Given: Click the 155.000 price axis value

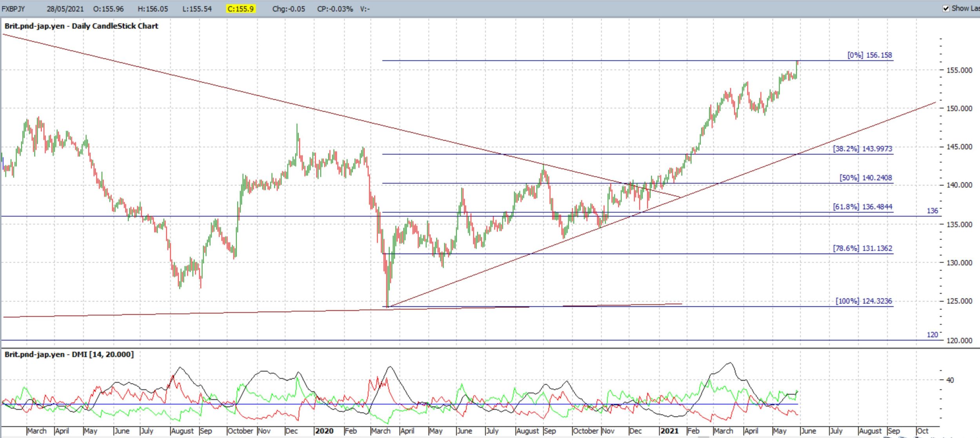Looking at the screenshot, I should tap(959, 71).
